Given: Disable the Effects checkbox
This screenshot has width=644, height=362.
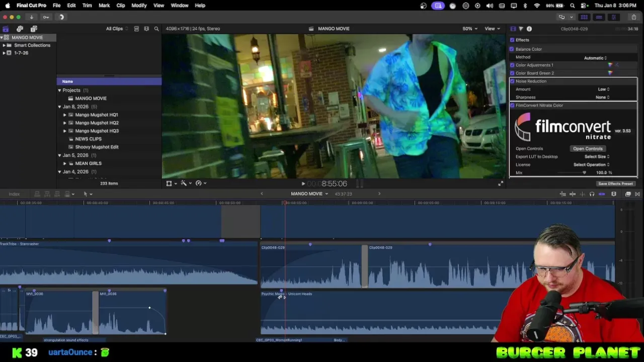Looking at the screenshot, I should tap(512, 40).
